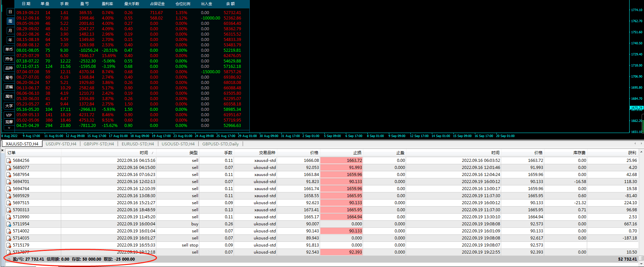Click the 日期 header in the statistics table
This screenshot has height=267, width=644.
coord(26,4)
